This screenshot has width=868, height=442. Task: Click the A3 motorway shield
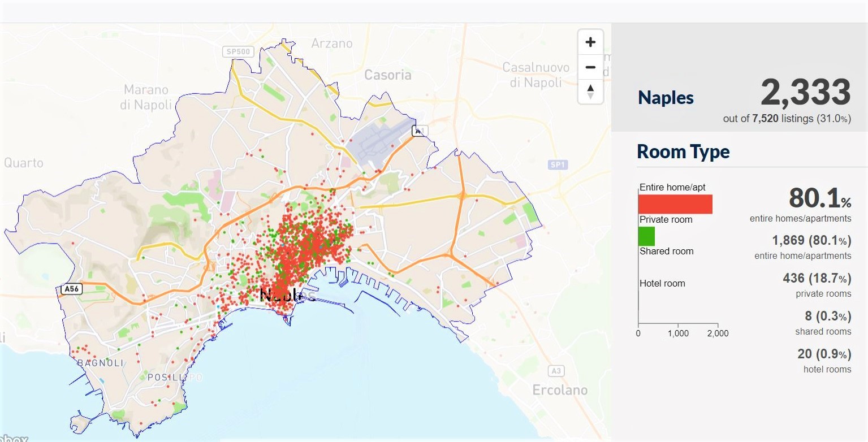(x=556, y=371)
